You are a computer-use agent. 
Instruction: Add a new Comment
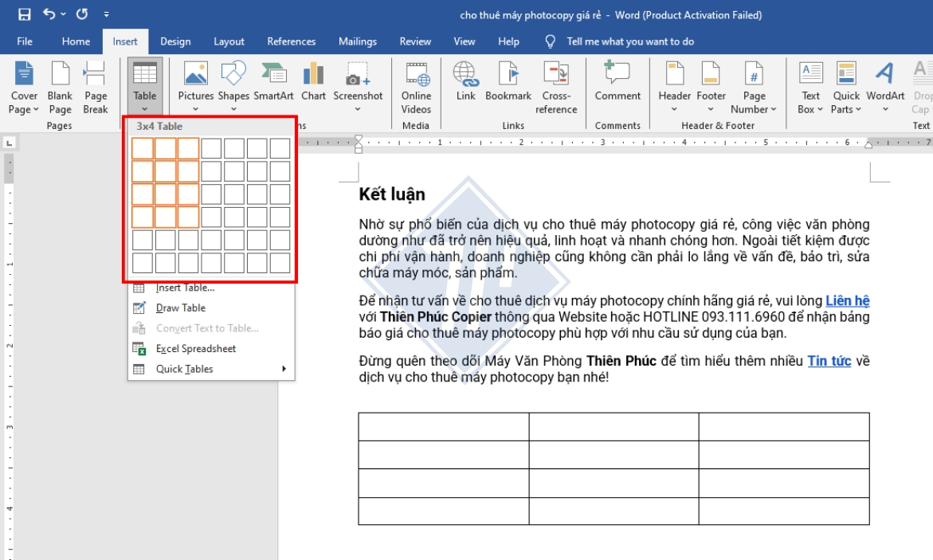click(617, 85)
